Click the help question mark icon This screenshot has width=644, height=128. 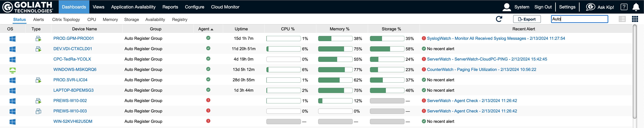pos(624,7)
